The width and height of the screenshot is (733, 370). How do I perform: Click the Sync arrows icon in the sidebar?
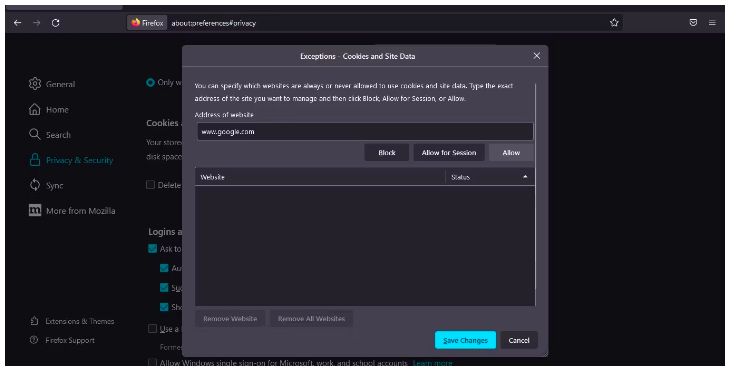pyautogui.click(x=35, y=185)
